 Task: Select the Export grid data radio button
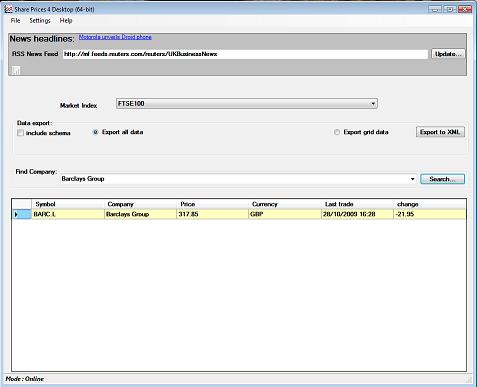coord(337,132)
